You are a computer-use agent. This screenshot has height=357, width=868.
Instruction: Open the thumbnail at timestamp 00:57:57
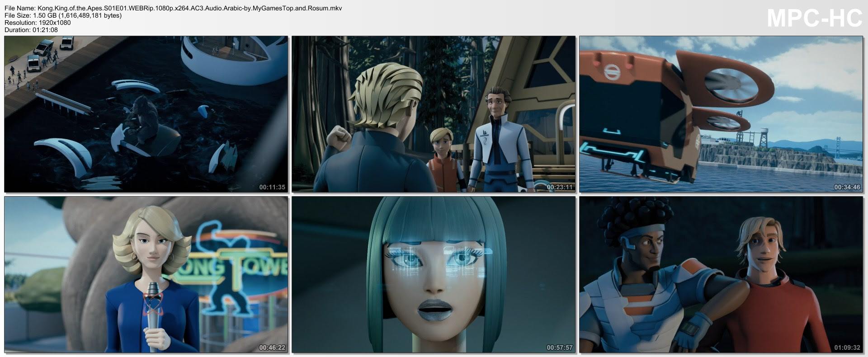click(x=434, y=274)
